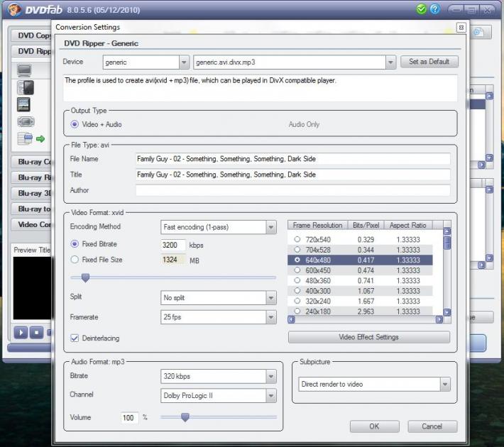Select the mobile phone device icon

26,87
